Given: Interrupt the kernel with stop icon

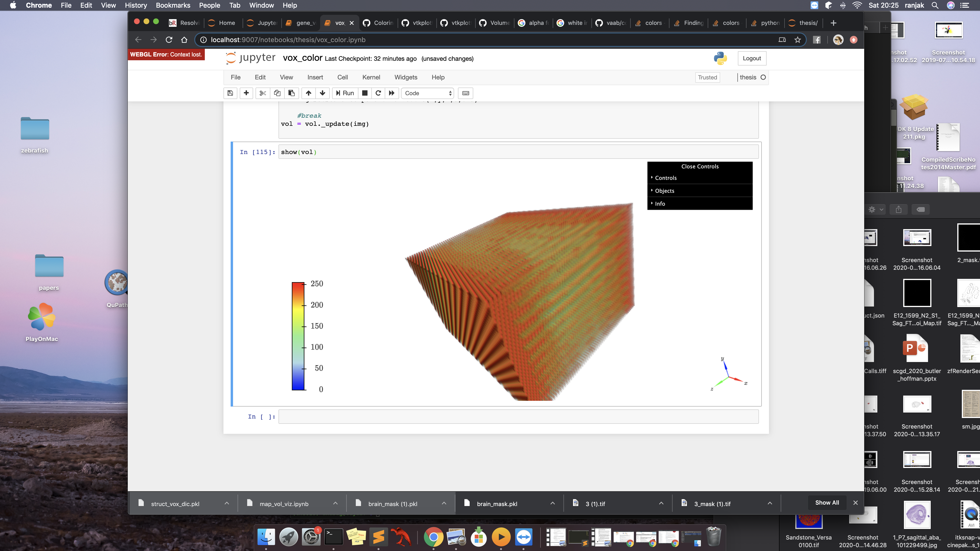Looking at the screenshot, I should point(364,93).
